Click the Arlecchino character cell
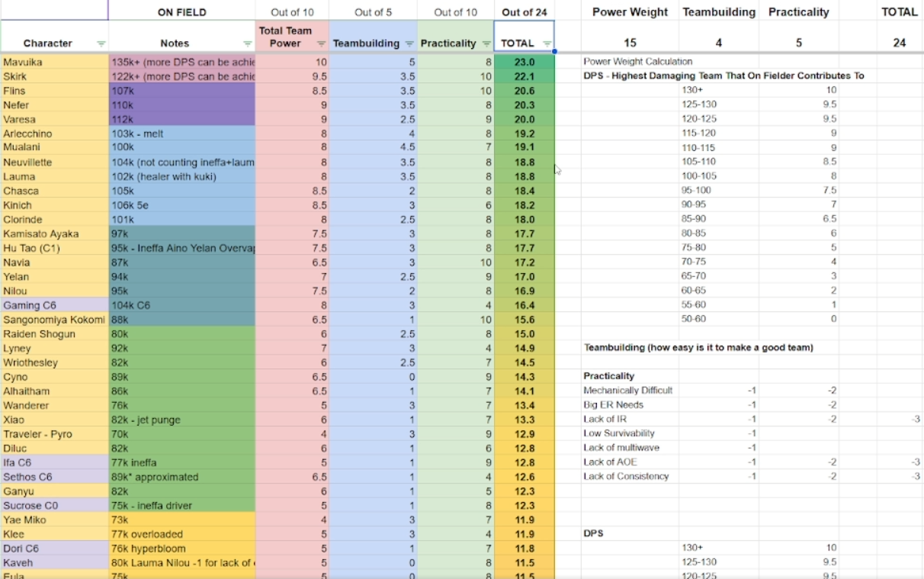The image size is (924, 579). (54, 133)
